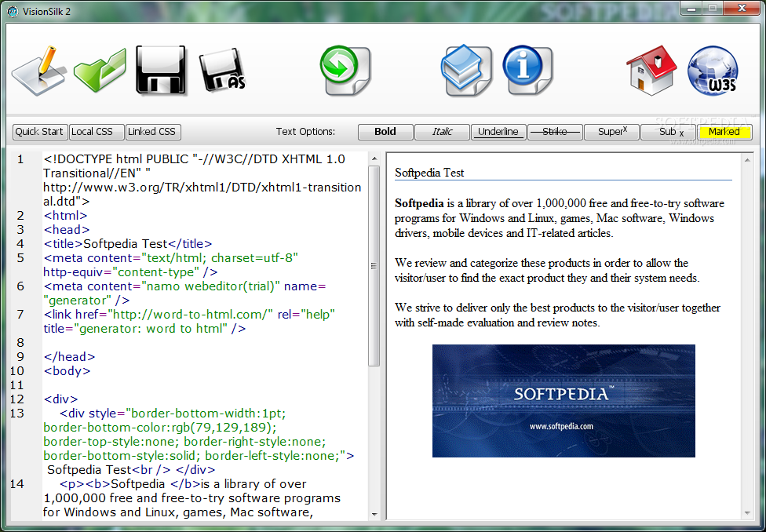Click the Softpedia banner image in preview
766x532 pixels.
pos(564,401)
